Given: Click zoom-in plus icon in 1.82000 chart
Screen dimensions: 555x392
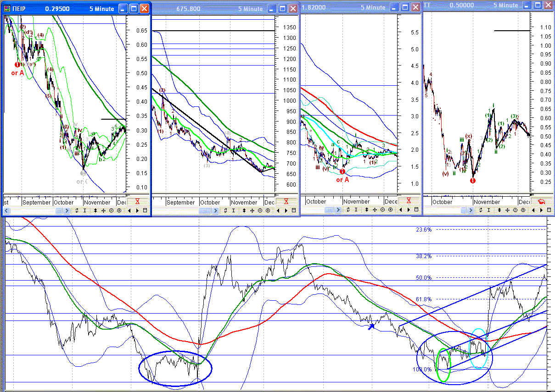Looking at the screenshot, I should click(x=390, y=210).
